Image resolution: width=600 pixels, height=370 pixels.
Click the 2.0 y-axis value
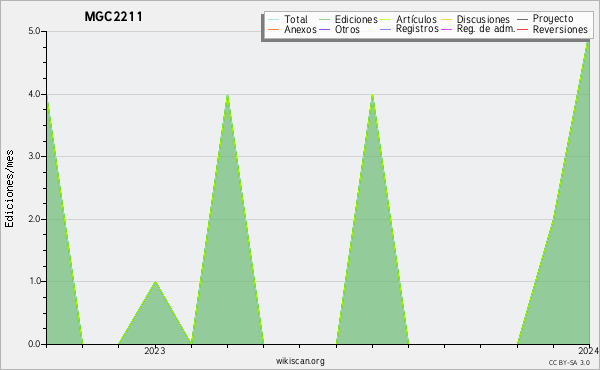tap(35, 219)
